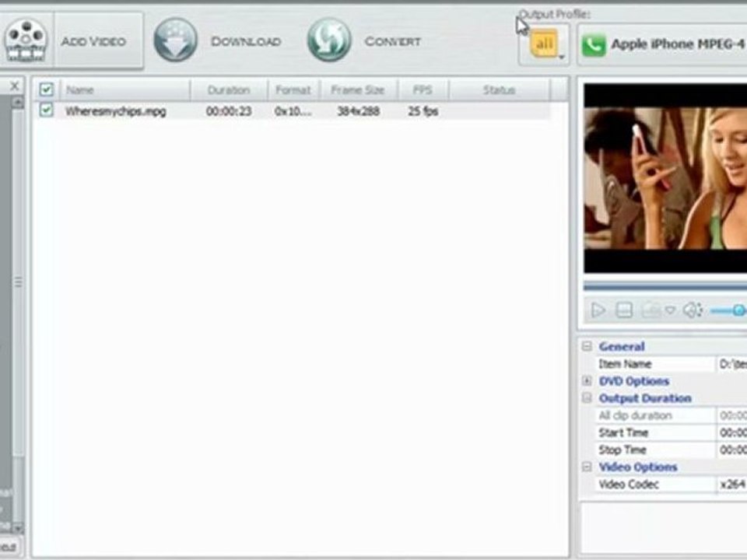The height and width of the screenshot is (560, 747).
Task: Open the Apple iPhone MPEG-4 profile dropdown
Action: pyautogui.click(x=662, y=45)
